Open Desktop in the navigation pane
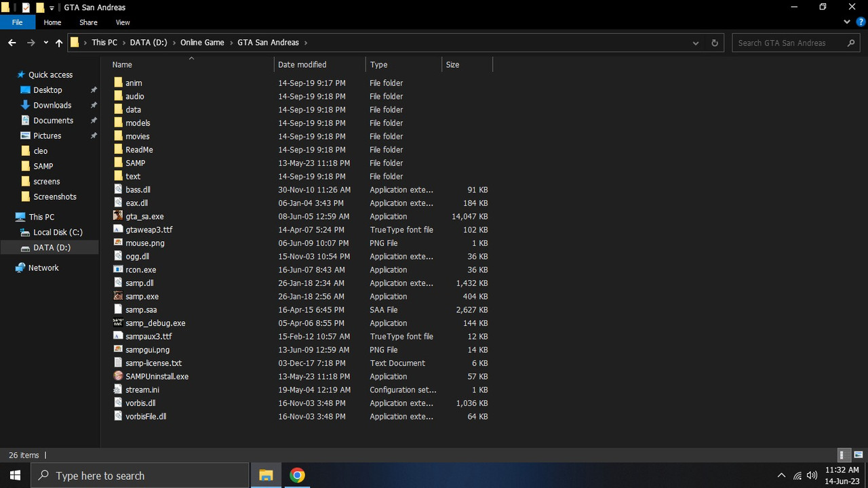The image size is (868, 488). pyautogui.click(x=47, y=90)
